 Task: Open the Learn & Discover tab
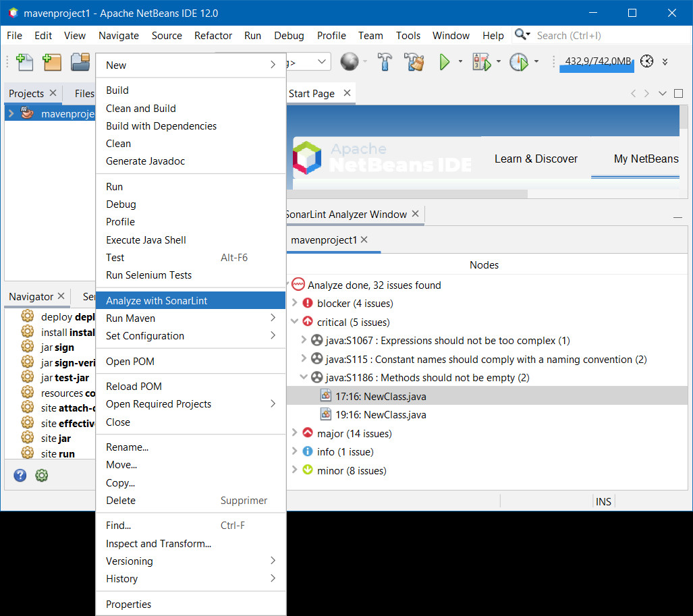[x=536, y=159]
